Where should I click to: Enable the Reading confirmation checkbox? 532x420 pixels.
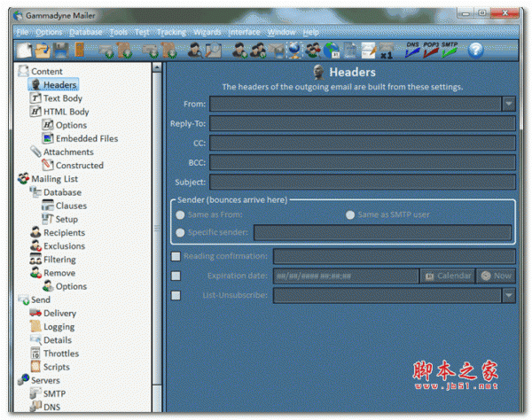[176, 256]
